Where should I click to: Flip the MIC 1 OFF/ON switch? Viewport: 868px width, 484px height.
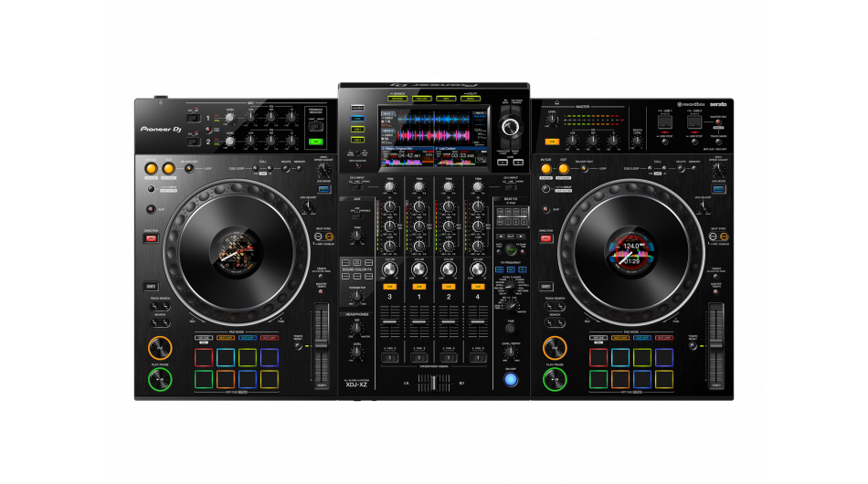coord(193,118)
